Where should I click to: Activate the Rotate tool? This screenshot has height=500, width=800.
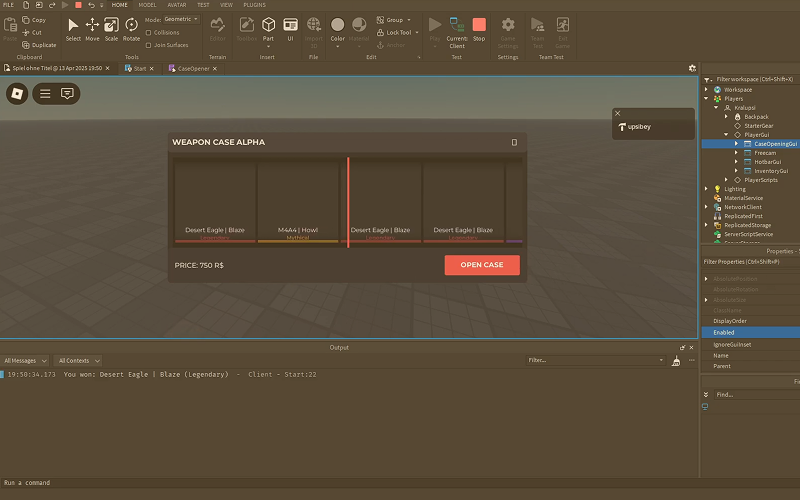tap(131, 30)
